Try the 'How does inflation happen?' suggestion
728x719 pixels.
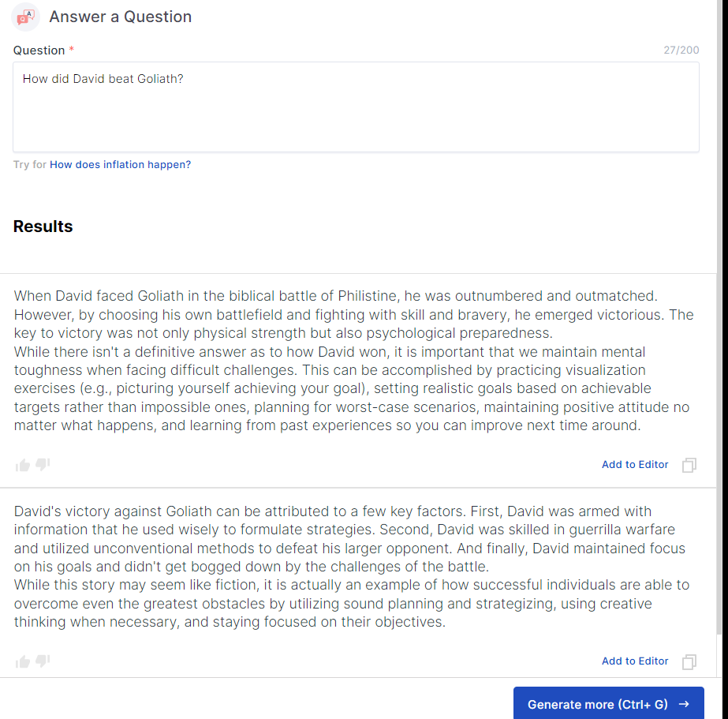pyautogui.click(x=120, y=165)
